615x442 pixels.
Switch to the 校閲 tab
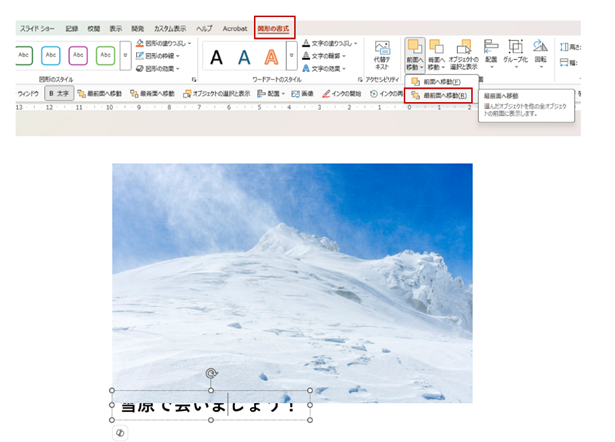click(x=94, y=29)
